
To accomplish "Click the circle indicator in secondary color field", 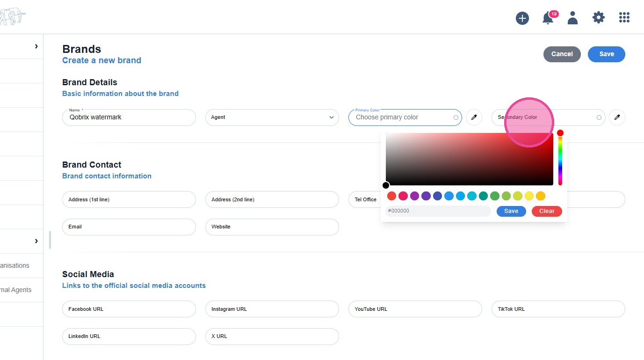I will [x=599, y=118].
